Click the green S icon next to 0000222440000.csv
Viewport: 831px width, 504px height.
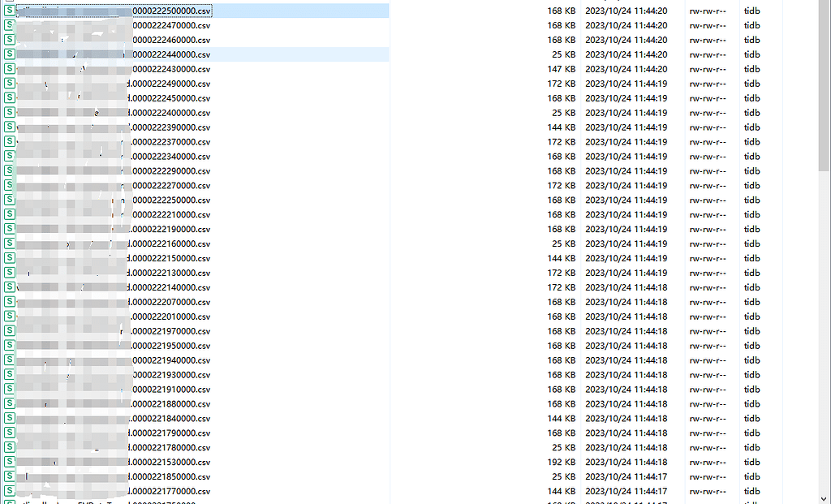click(x=8, y=54)
